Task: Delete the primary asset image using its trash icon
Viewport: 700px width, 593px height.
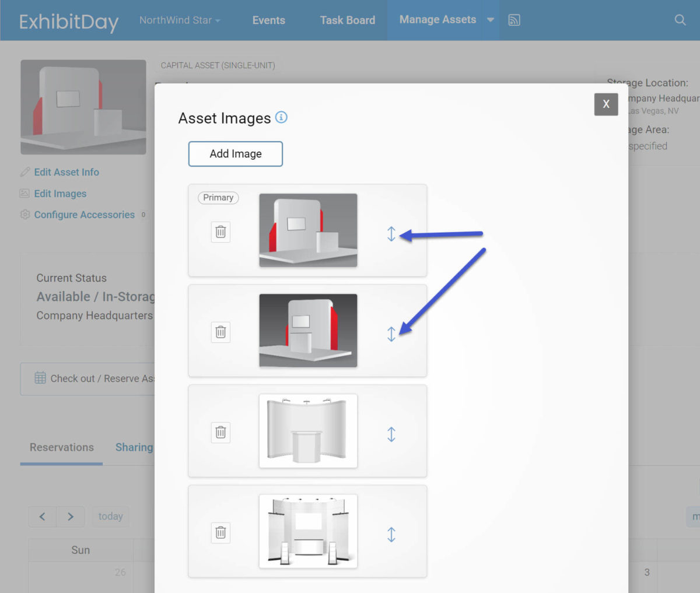Action: (x=220, y=231)
